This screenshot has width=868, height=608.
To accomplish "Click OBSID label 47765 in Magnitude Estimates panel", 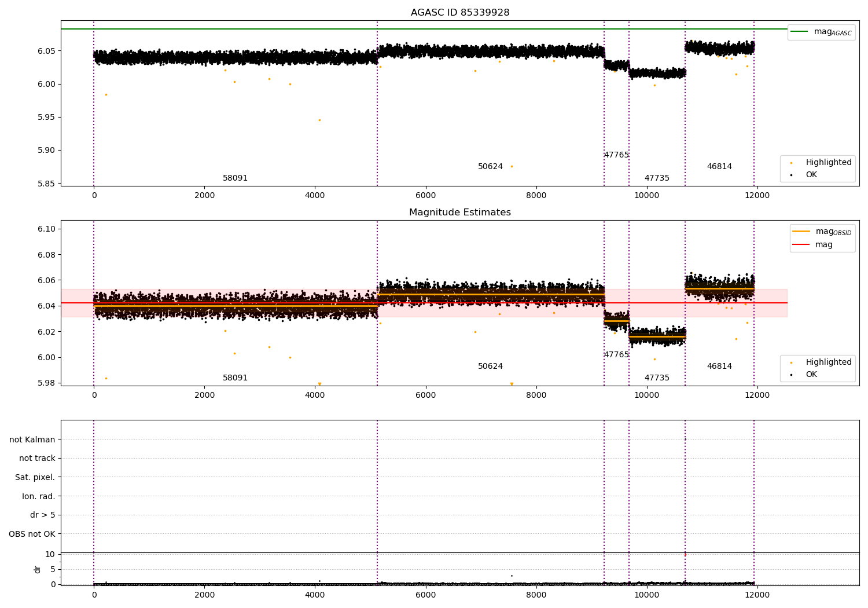I will tap(616, 354).
